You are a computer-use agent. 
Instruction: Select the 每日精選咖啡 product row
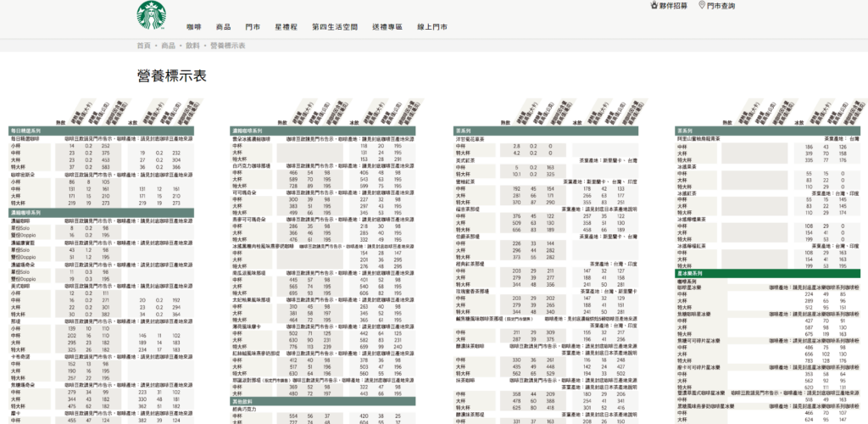[x=102, y=139]
